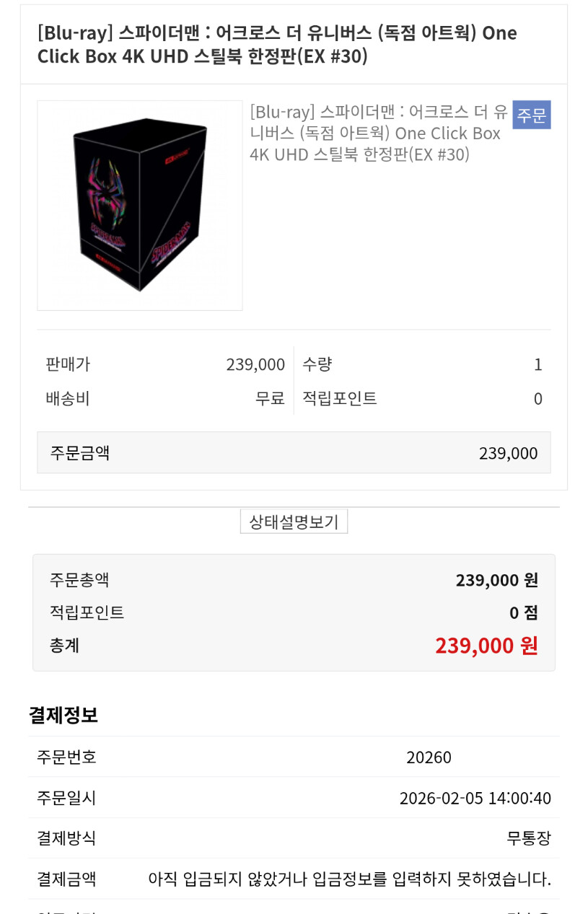This screenshot has height=914, width=588.
Task: Click the 주문일시 date and time value
Action: 475,798
